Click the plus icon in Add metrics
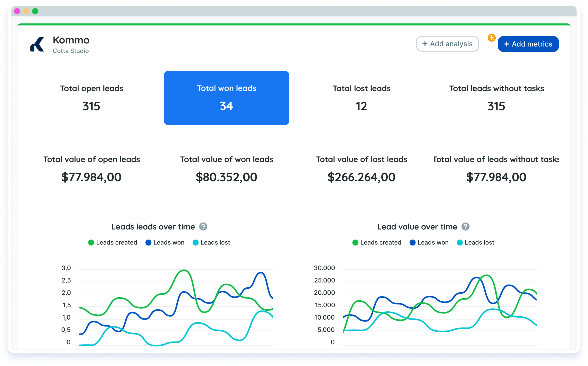Screen dimensions: 588x366 pyautogui.click(x=507, y=44)
